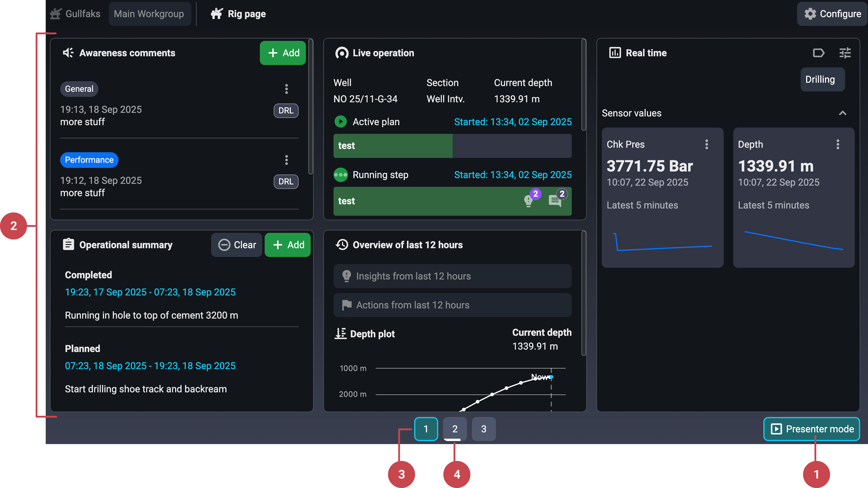
Task: Click the Configure gear button
Action: tap(832, 14)
